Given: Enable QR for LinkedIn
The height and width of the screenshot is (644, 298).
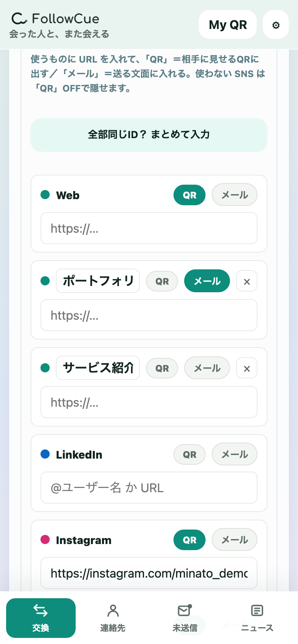Looking at the screenshot, I should 189,454.
